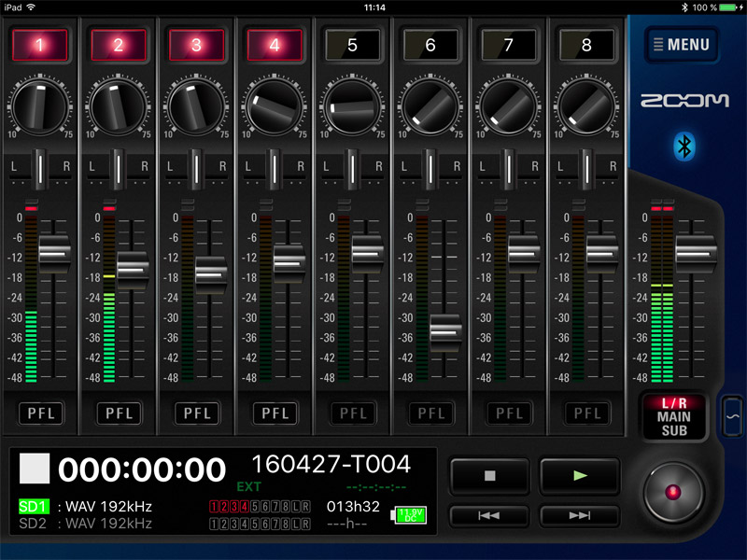
Task: Click the channel 6 fader handle
Action: tap(445, 330)
